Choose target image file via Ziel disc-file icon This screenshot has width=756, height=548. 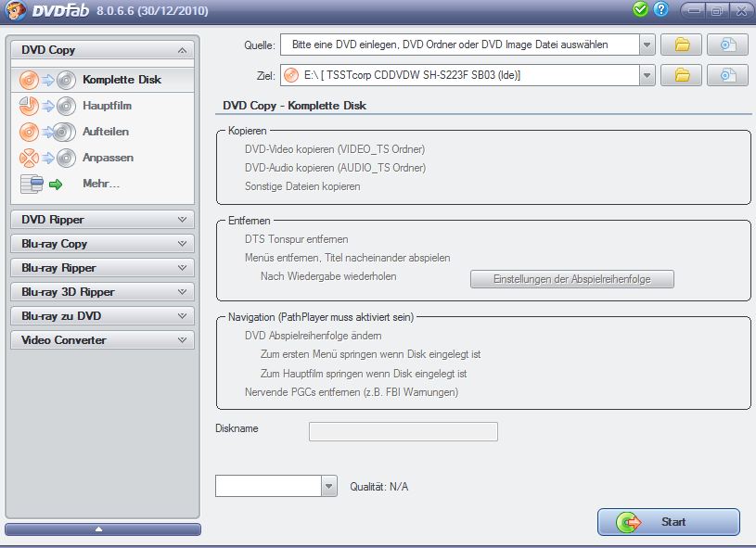(727, 75)
